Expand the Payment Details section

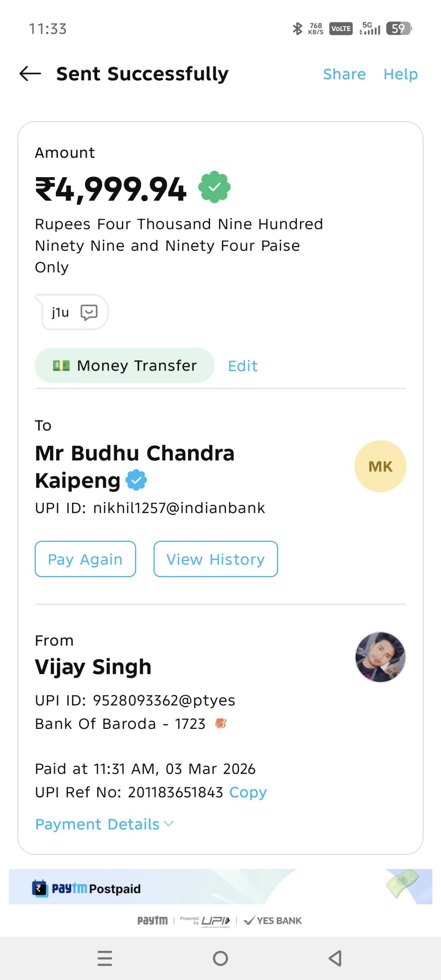(97, 824)
